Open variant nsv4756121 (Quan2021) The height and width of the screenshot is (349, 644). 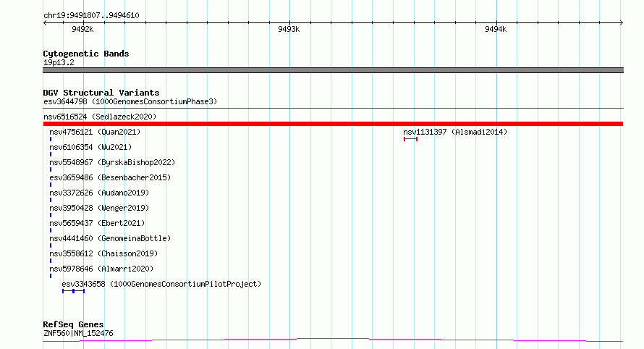click(95, 132)
